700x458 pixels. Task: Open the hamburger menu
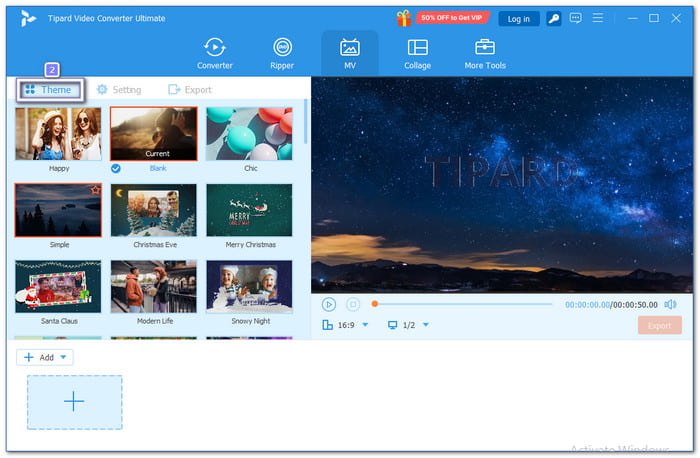(x=597, y=18)
